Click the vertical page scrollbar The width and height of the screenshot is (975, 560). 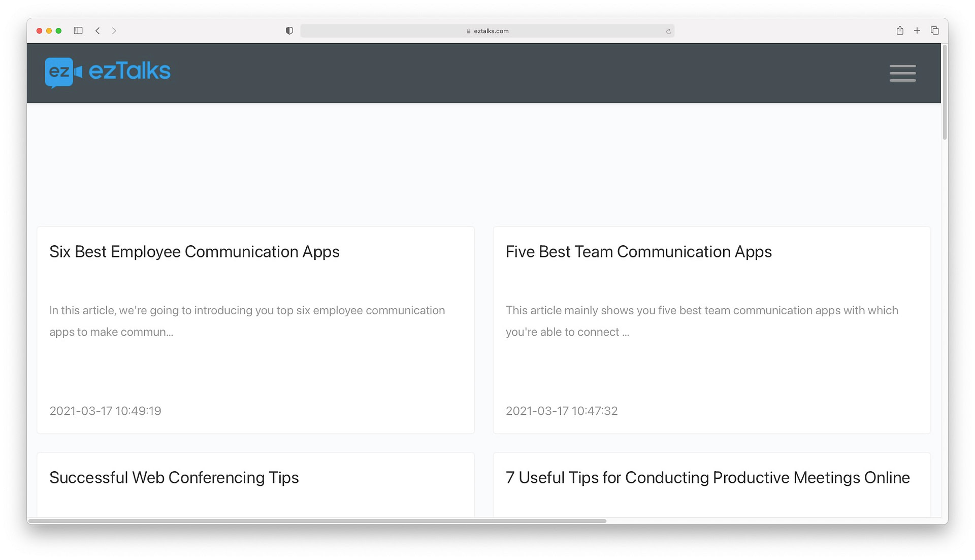point(945,92)
